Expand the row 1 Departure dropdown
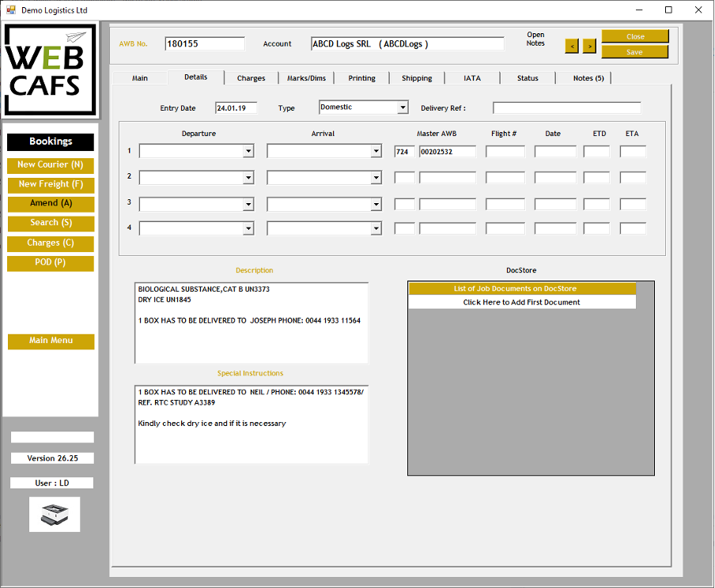 [248, 152]
